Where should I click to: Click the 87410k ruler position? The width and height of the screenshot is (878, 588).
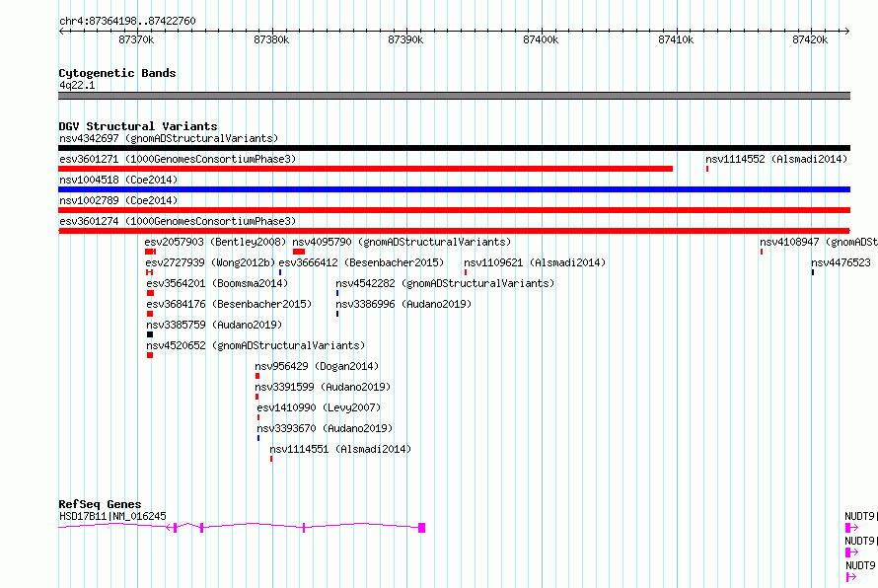click(x=676, y=39)
